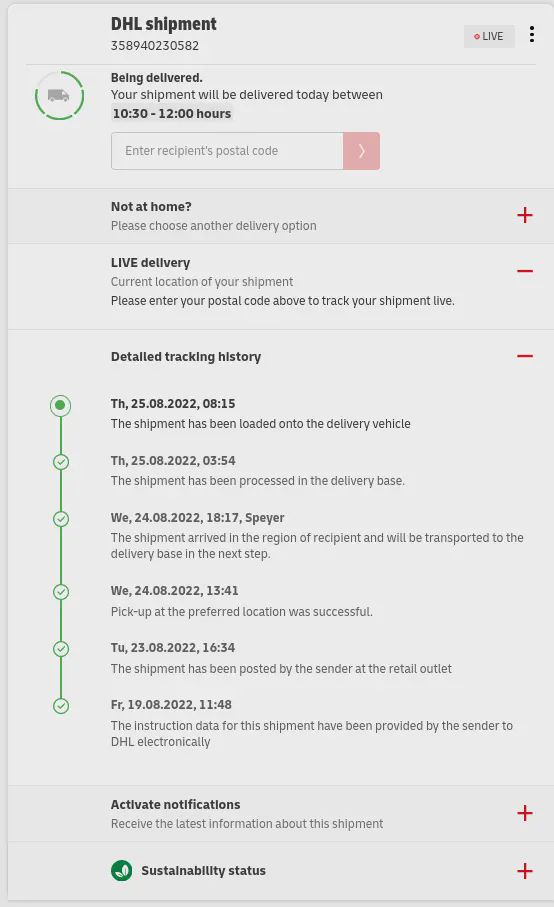Click checkmark marker for the 23.08.2022 posting event

61,649
